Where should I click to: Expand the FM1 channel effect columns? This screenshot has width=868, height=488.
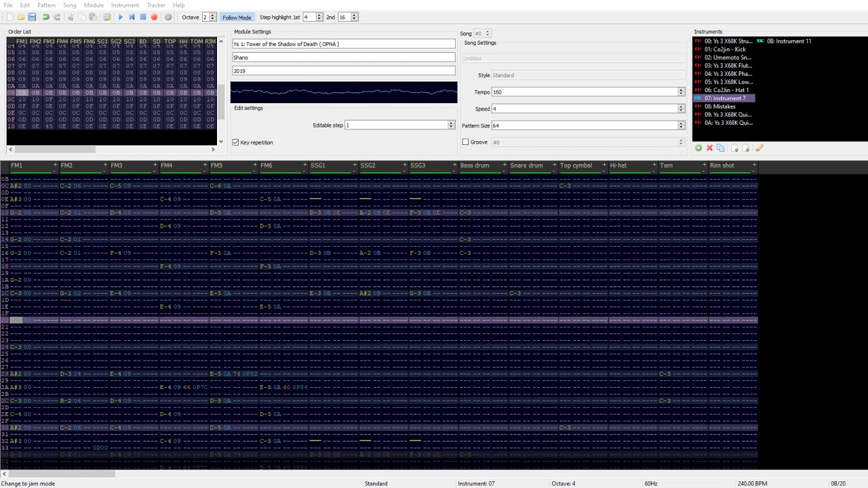tap(55, 165)
